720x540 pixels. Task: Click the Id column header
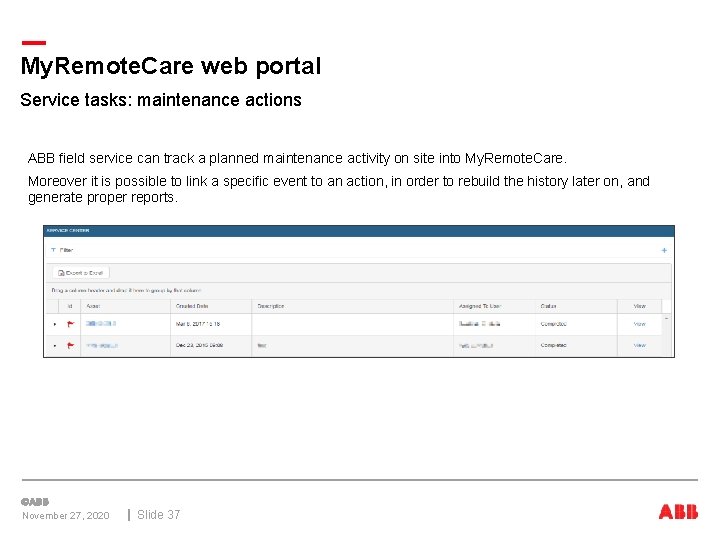(69, 306)
